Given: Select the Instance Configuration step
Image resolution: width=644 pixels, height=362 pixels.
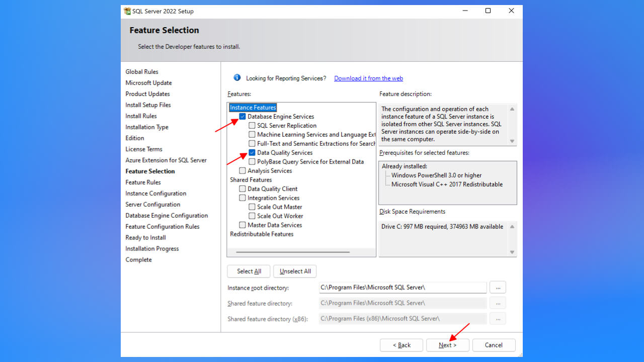Looking at the screenshot, I should click(x=155, y=194).
